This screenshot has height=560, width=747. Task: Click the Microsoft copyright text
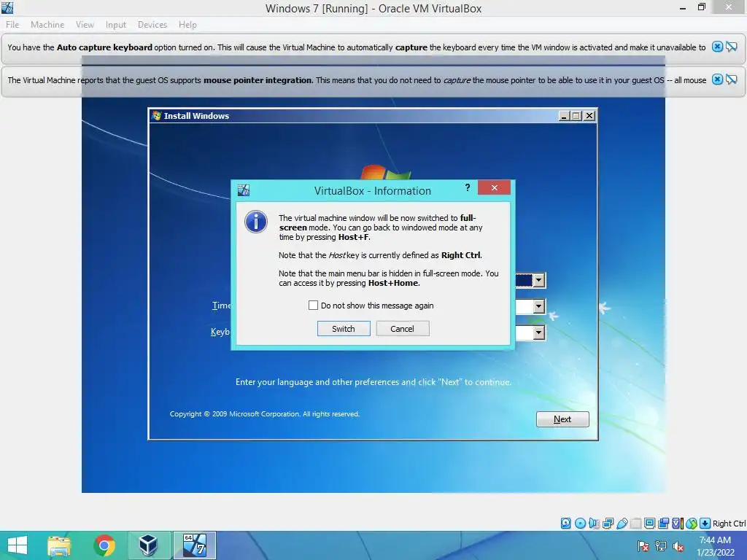[265, 414]
